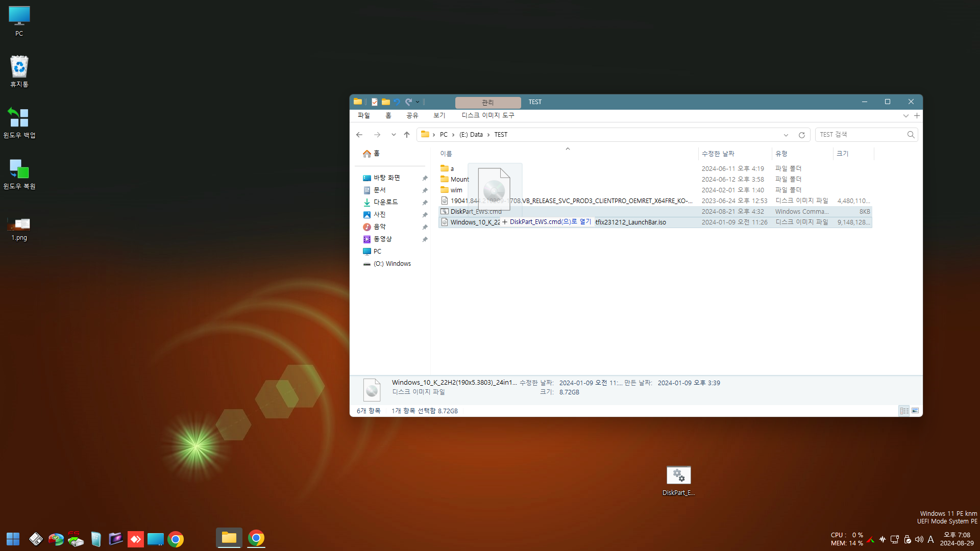Go forward with the forward arrow
Screen dimensions: 980x551
[x=377, y=135]
